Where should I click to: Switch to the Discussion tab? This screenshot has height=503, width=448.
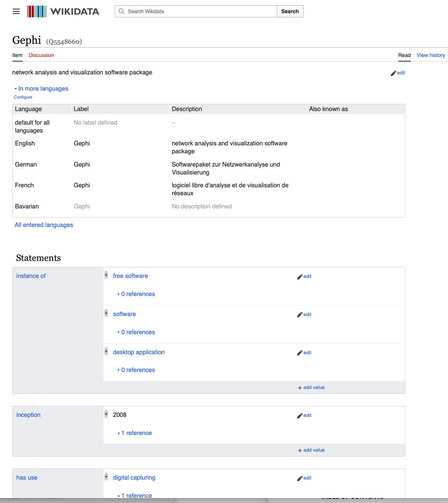point(41,55)
